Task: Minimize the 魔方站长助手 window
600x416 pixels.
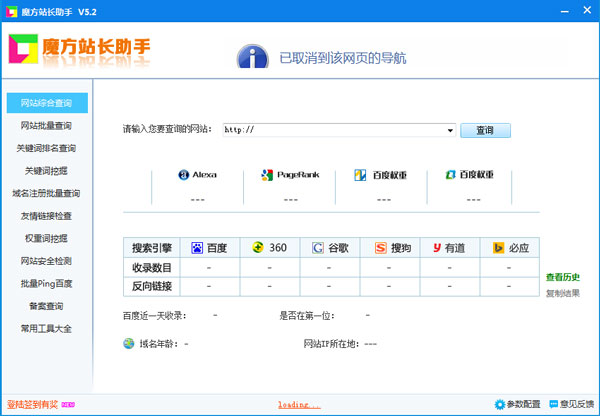Action: coord(564,11)
